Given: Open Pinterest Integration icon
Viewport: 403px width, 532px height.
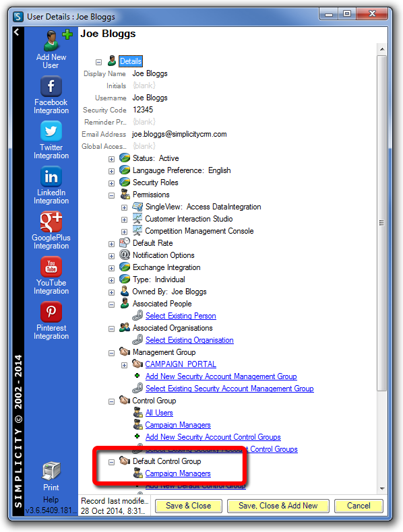Looking at the screenshot, I should [x=51, y=312].
